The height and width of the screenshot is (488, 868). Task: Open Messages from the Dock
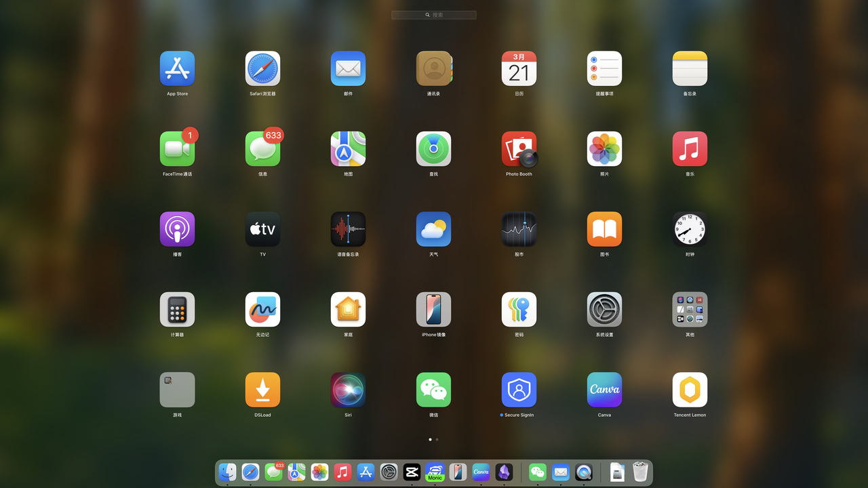(273, 472)
